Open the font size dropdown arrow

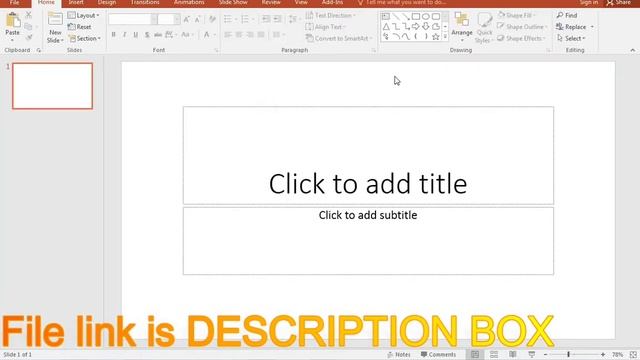click(177, 19)
